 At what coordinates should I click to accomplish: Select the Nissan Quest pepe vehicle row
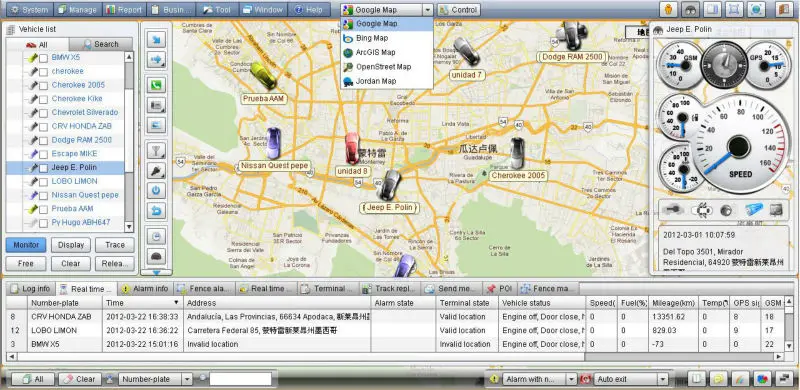click(65, 195)
